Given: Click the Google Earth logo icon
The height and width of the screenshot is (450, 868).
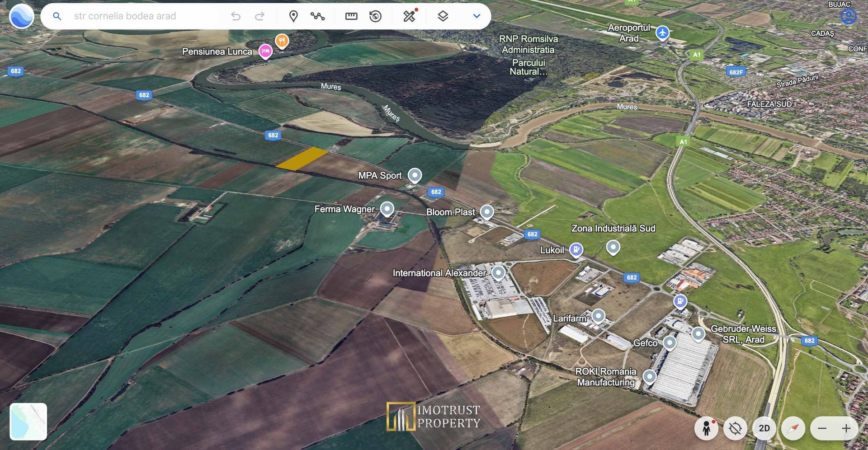Looking at the screenshot, I should click(21, 16).
